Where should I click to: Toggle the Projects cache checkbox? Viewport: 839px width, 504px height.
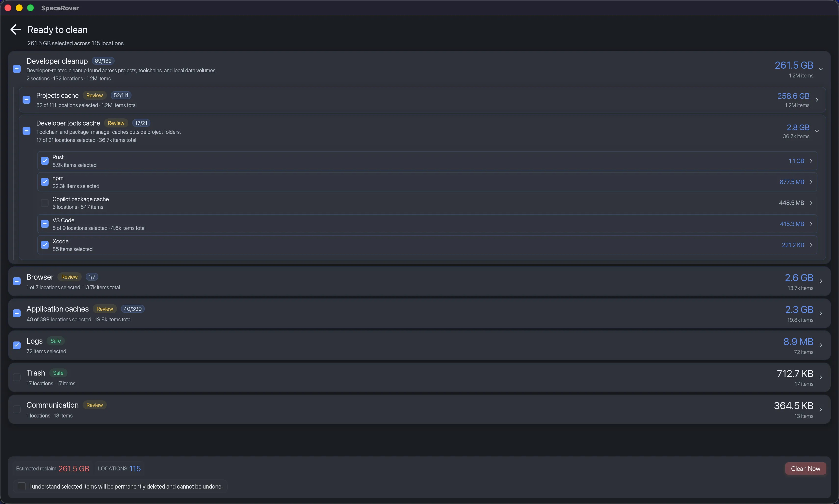click(26, 100)
